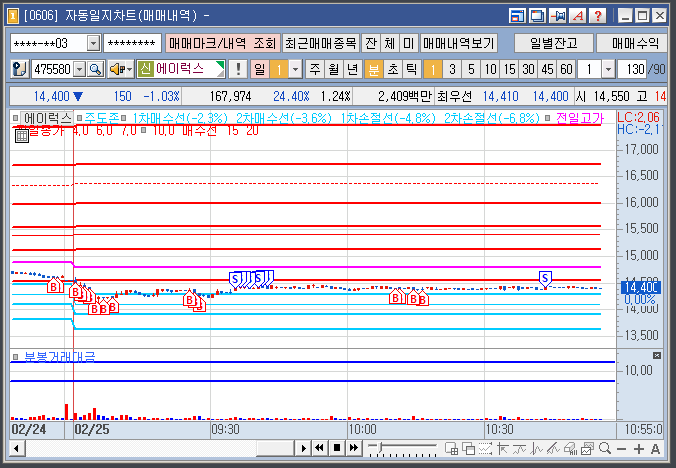The image size is (676, 468).
Task: Pin the window with the pushpin icon
Action: pyautogui.click(x=558, y=16)
